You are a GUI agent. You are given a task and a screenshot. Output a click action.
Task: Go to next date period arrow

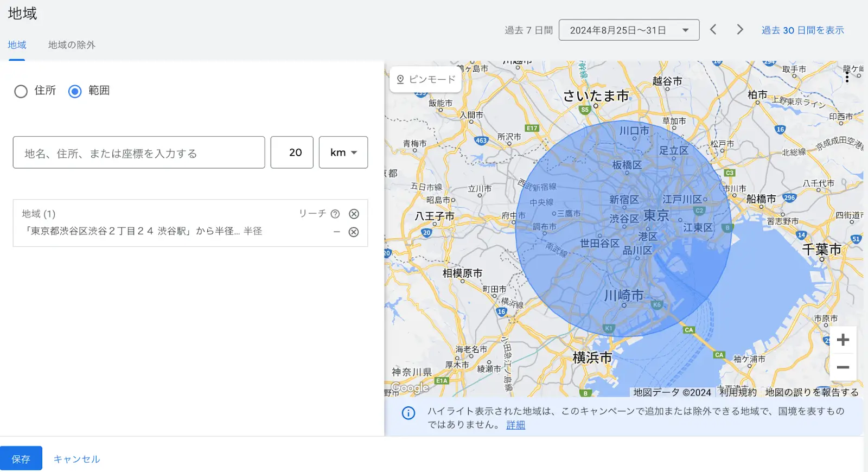(x=739, y=30)
